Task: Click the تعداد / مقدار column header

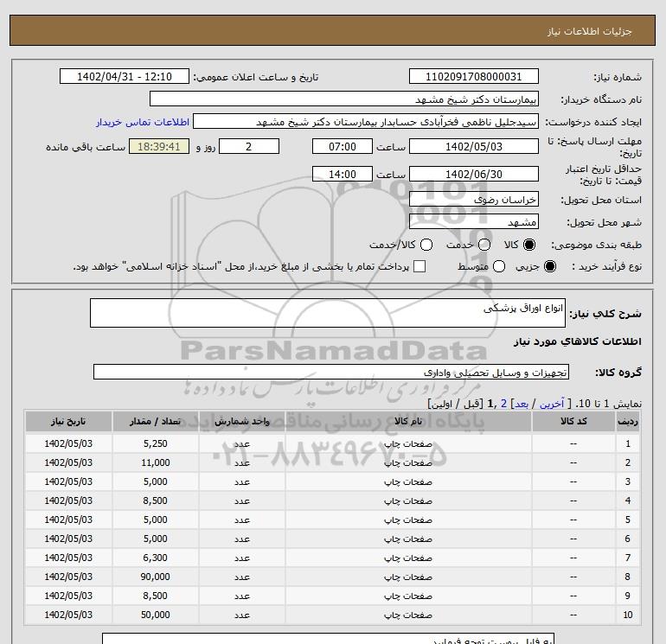Action: [x=155, y=421]
